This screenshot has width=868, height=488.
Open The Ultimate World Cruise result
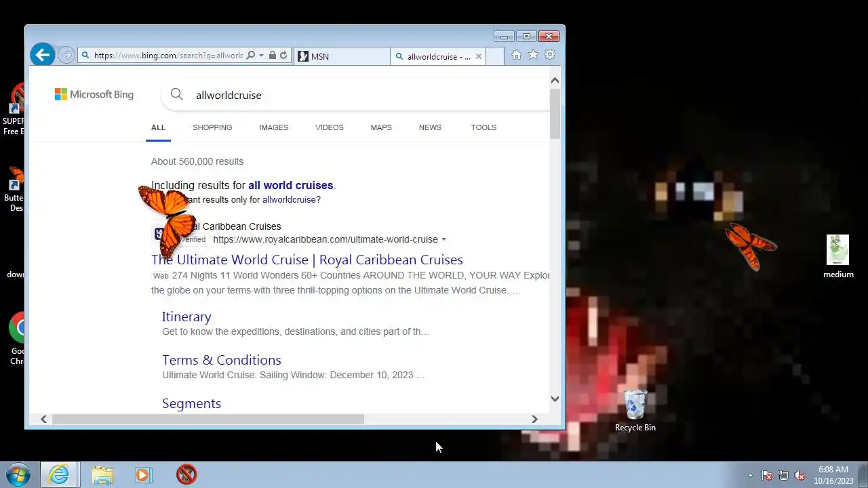(x=307, y=260)
